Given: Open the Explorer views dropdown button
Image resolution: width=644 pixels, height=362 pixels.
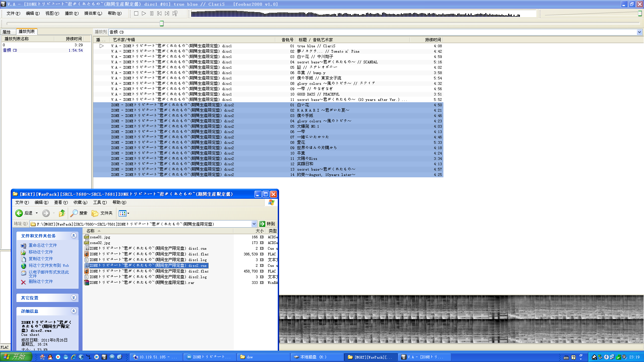Looking at the screenshot, I should tap(124, 213).
